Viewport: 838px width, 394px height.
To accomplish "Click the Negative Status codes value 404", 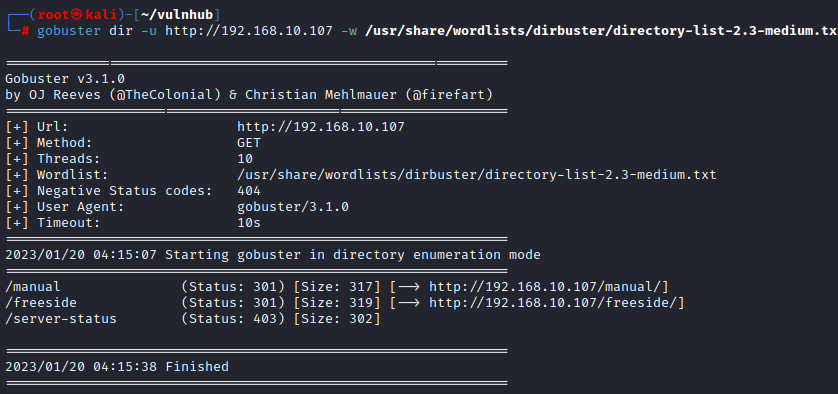I will click(249, 191).
